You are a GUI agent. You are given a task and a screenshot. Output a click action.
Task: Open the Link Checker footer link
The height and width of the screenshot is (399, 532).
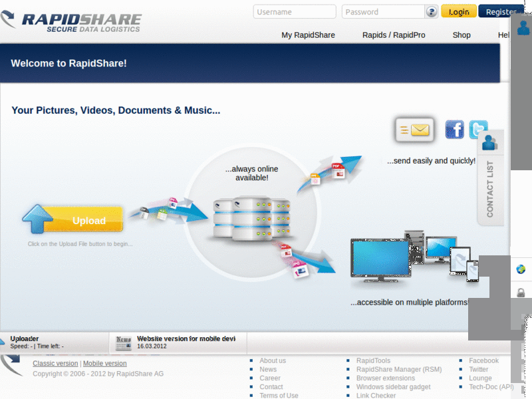(x=376, y=395)
